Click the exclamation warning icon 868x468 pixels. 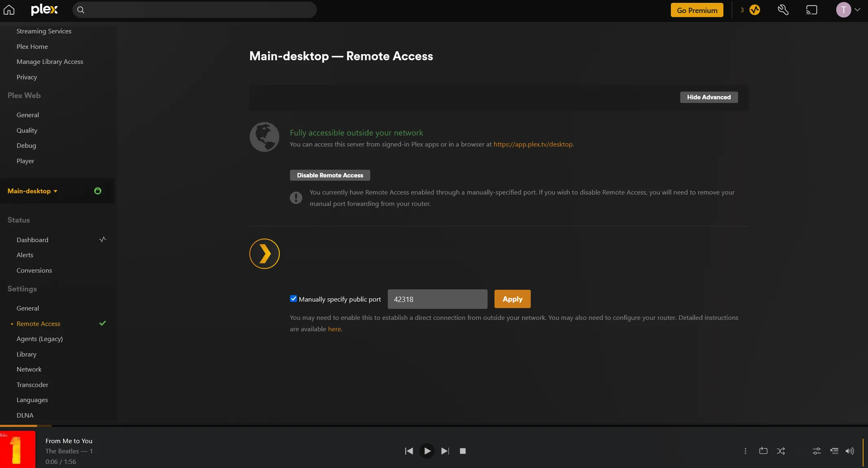(296, 198)
